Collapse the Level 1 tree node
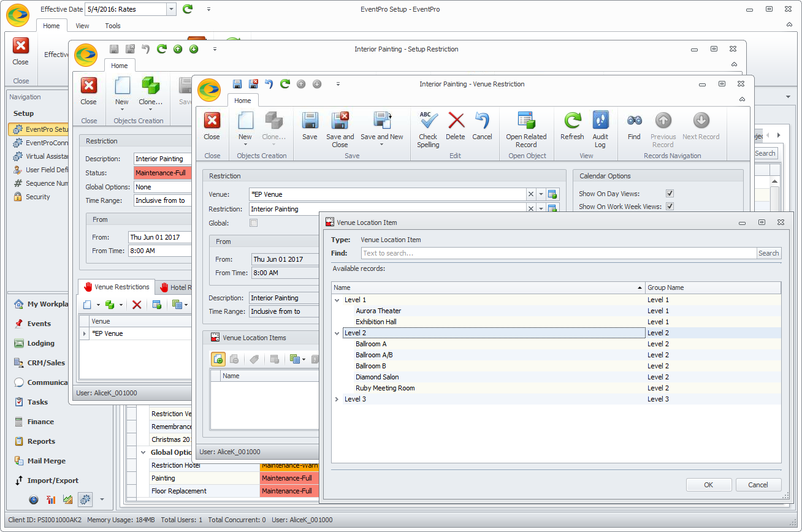Screen dimensions: 802x532 coord(337,300)
